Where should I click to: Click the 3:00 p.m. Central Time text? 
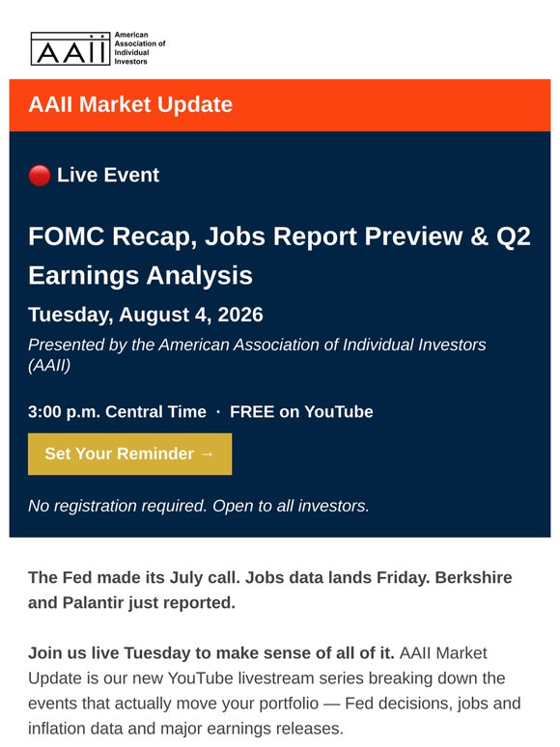coord(117,411)
